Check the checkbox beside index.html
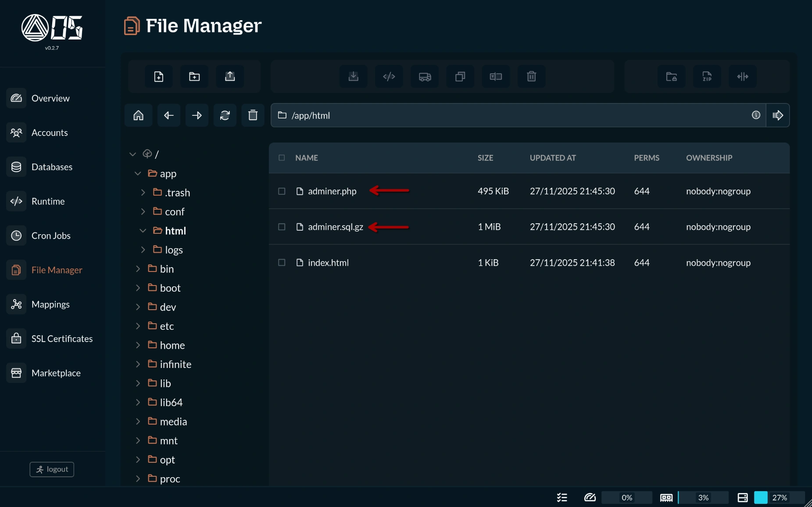This screenshot has height=507, width=812. [x=282, y=263]
